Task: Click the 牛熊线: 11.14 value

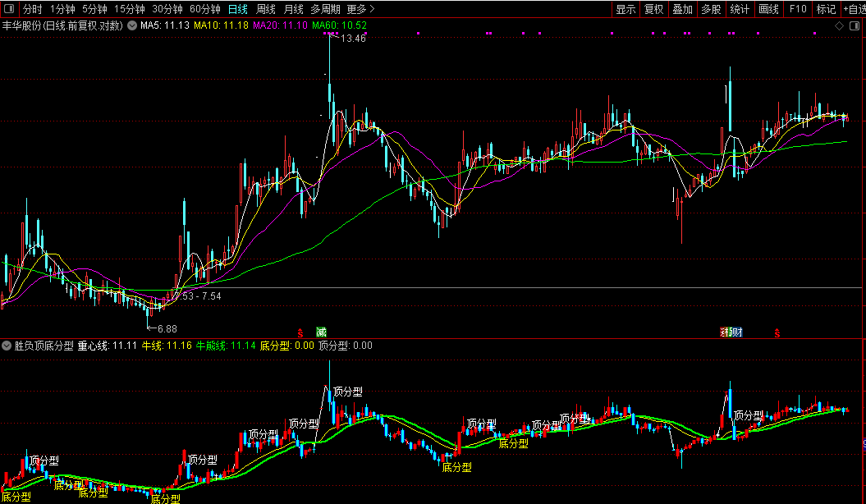Action: tap(226, 346)
